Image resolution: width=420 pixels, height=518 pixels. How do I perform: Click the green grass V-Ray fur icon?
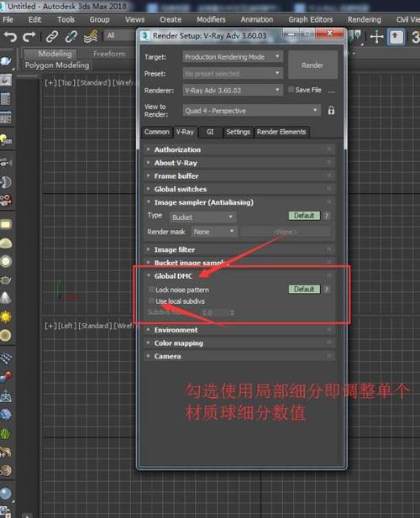[6, 433]
